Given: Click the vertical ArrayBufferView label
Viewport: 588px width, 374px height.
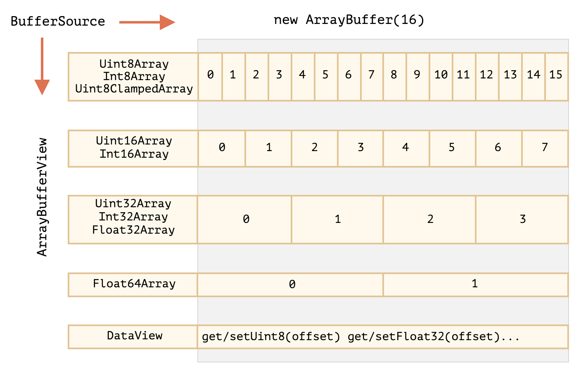Looking at the screenshot, I should point(42,197).
